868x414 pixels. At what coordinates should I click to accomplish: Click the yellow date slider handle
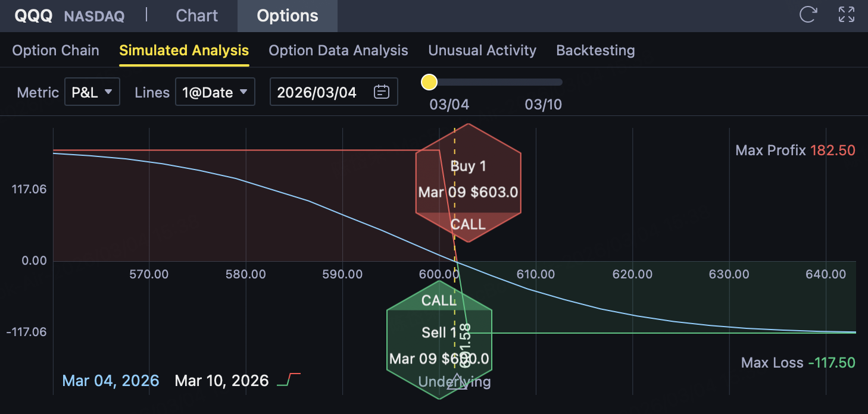point(429,82)
